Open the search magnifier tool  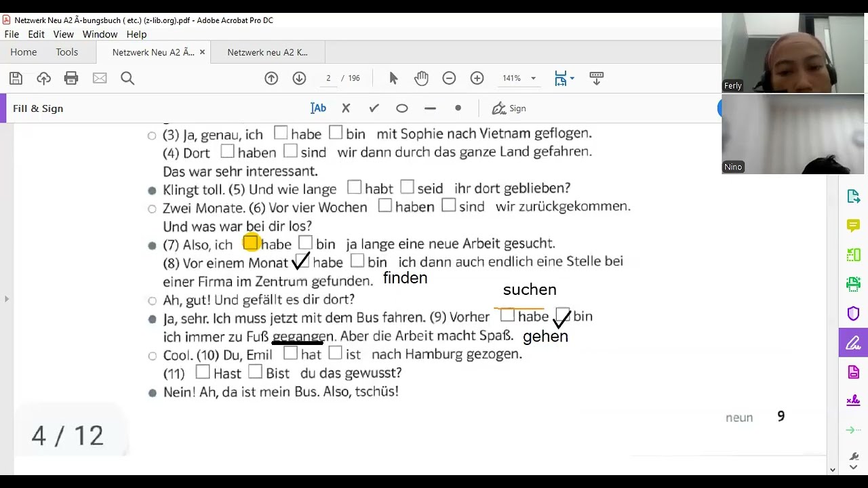pos(127,79)
